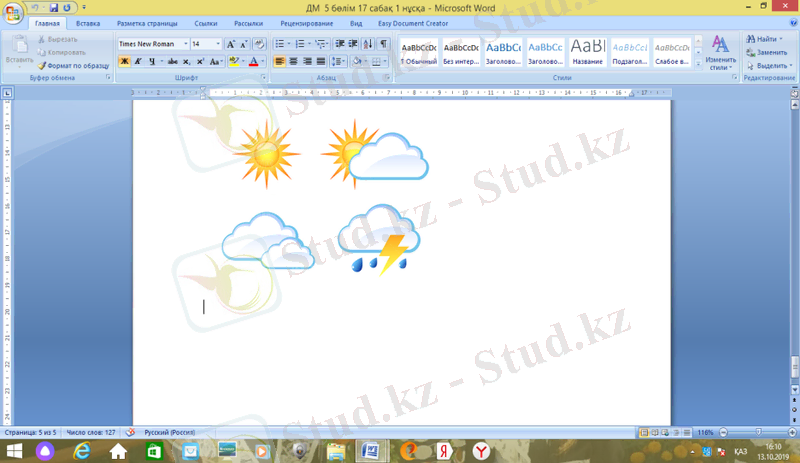This screenshot has width=800, height=463.
Task: Click the Change Styles (Изменить стили) icon
Action: click(x=720, y=50)
